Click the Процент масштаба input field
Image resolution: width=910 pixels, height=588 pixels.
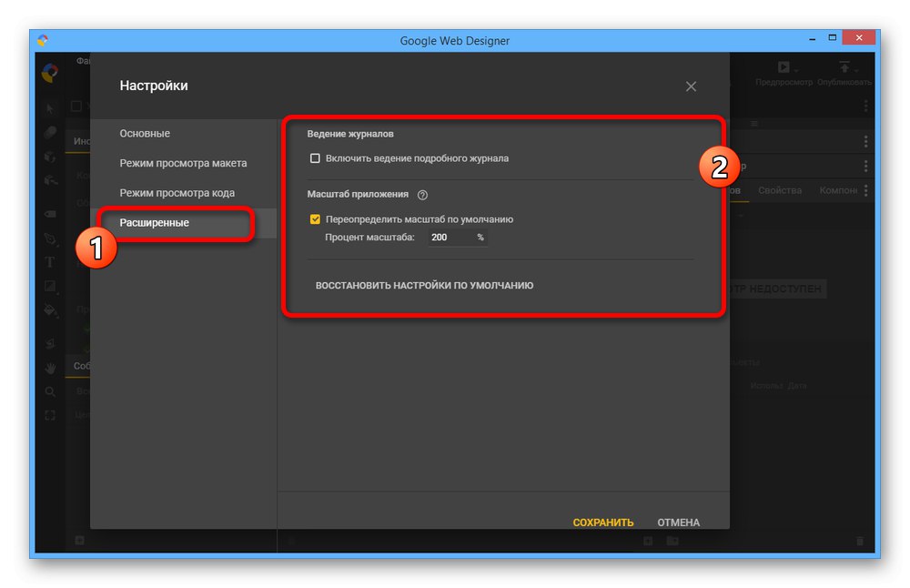pyautogui.click(x=458, y=238)
